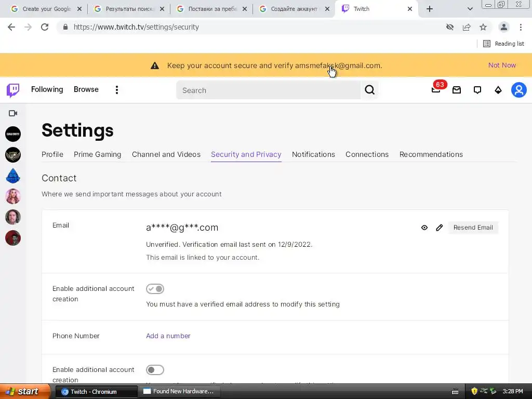Go to Browse page

86,89
